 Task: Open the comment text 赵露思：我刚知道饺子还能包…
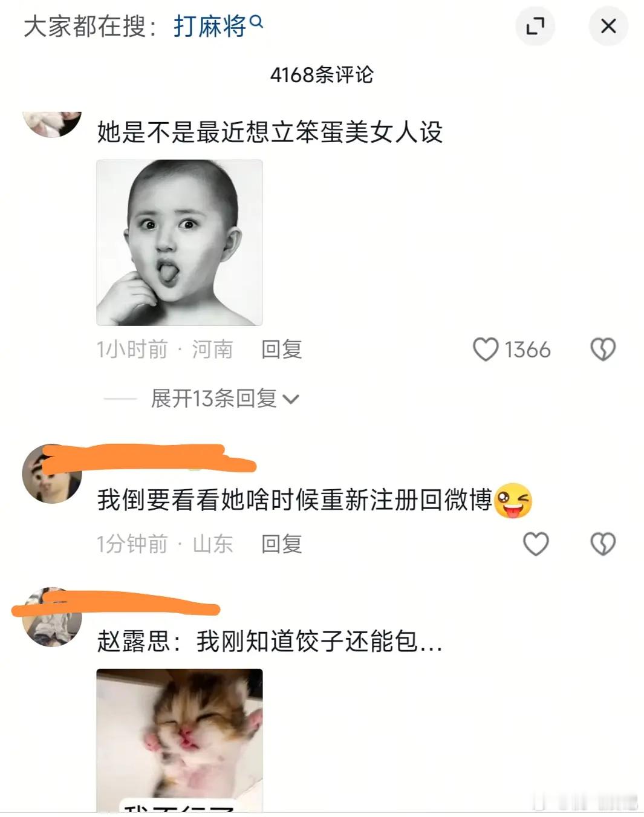[x=270, y=641]
